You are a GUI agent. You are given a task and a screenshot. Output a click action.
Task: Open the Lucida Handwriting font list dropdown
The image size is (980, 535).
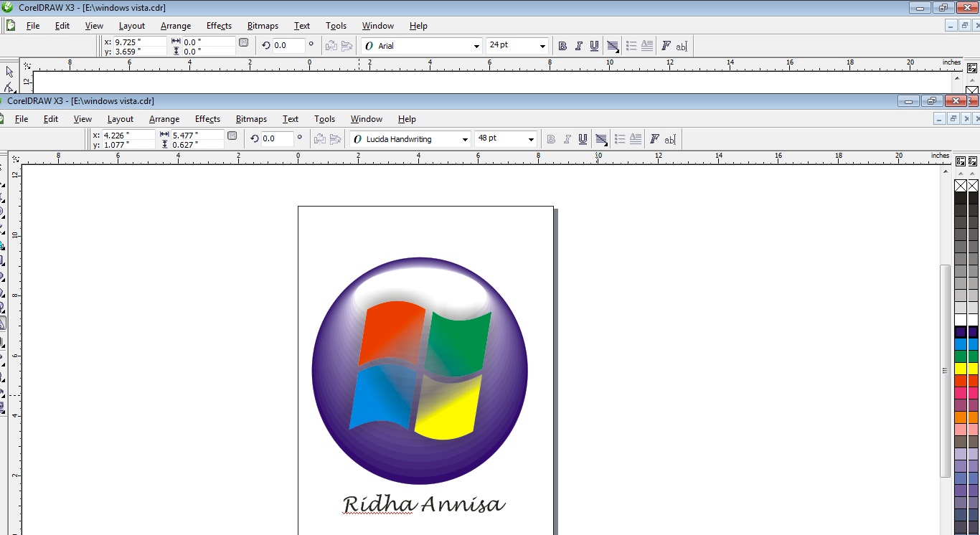[x=466, y=138]
